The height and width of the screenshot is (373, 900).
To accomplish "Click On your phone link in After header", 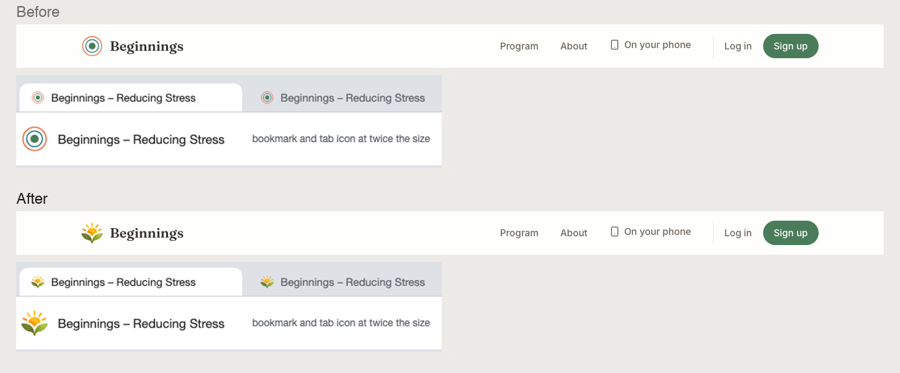I will (650, 232).
